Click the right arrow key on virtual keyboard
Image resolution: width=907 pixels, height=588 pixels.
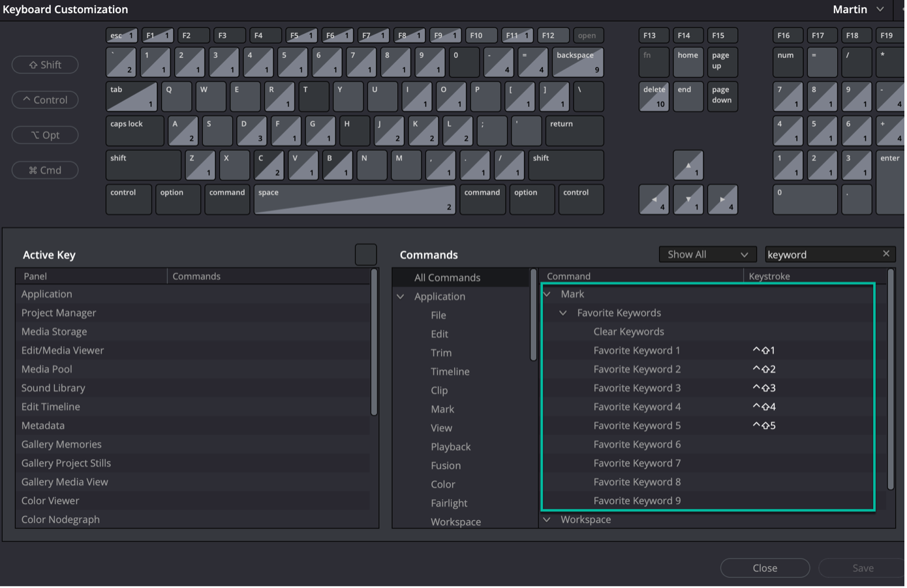tap(722, 200)
